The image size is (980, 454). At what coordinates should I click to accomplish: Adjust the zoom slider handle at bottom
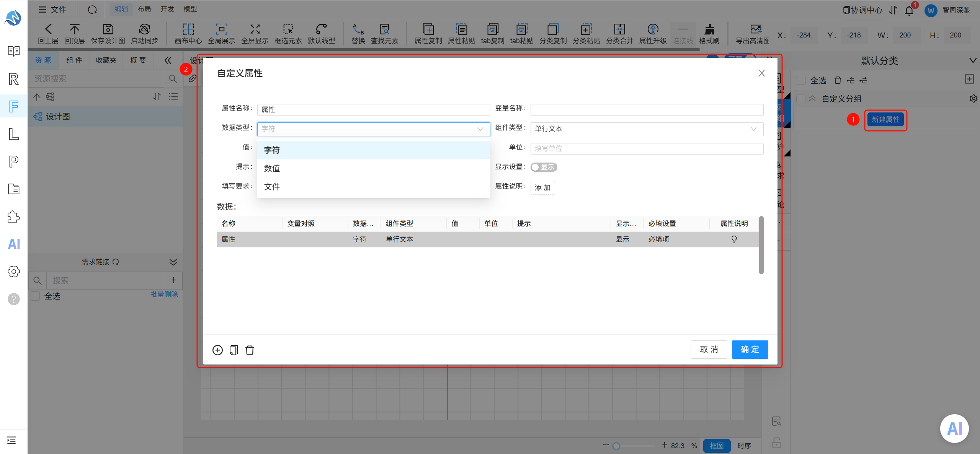[616, 446]
